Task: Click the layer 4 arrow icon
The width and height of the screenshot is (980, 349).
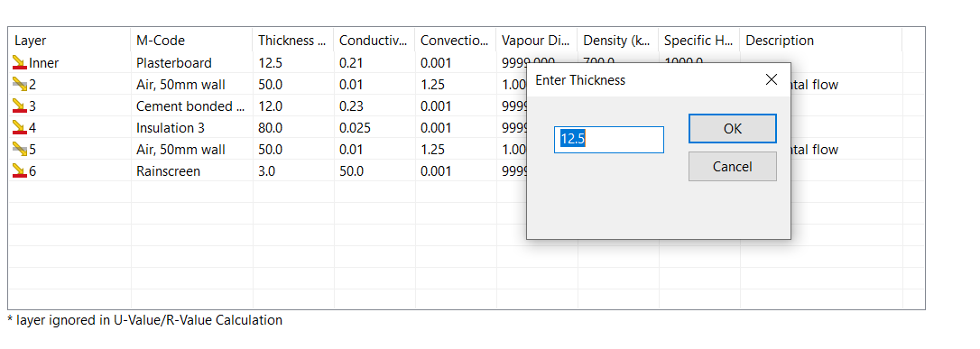Action: click(20, 127)
